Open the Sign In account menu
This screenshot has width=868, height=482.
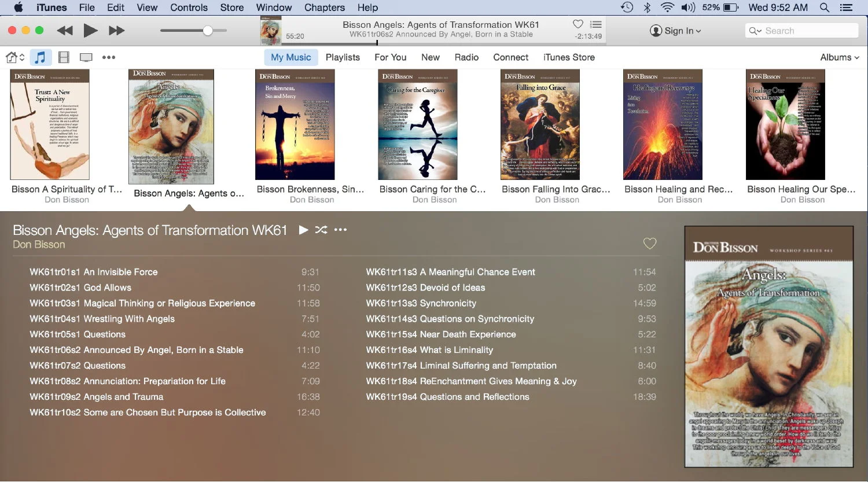675,31
